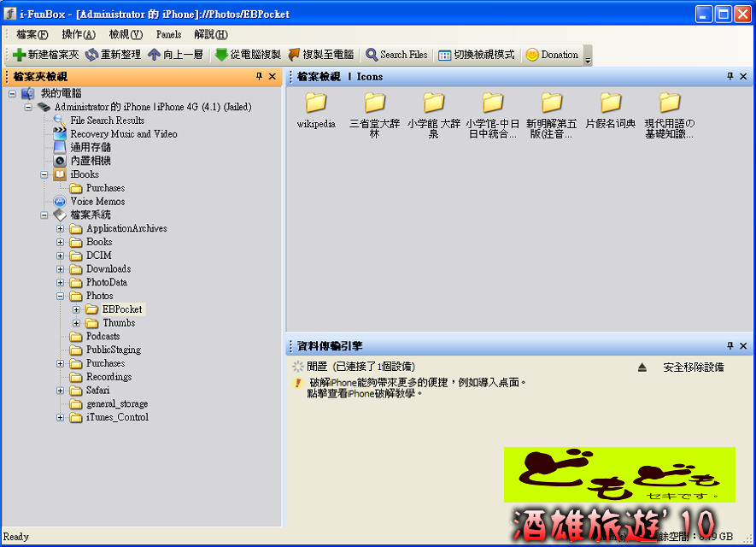Click 安全移除設備 safely remove device

[693, 368]
